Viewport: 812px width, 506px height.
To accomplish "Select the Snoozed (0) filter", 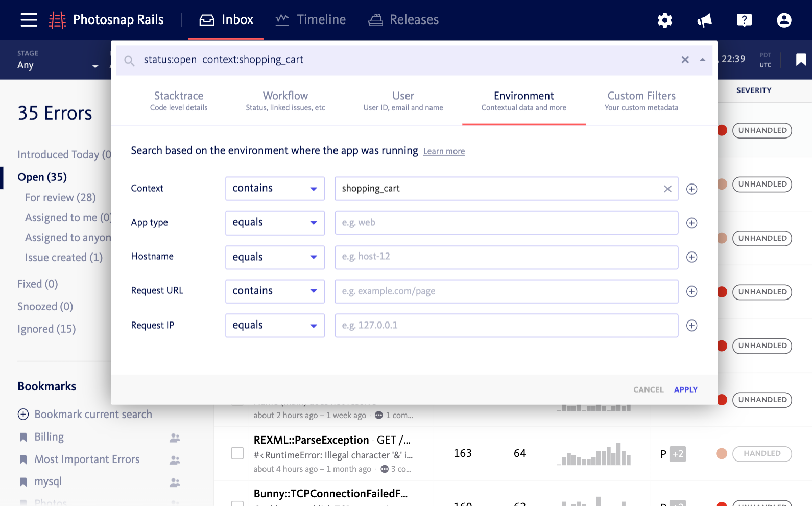I will [45, 307].
